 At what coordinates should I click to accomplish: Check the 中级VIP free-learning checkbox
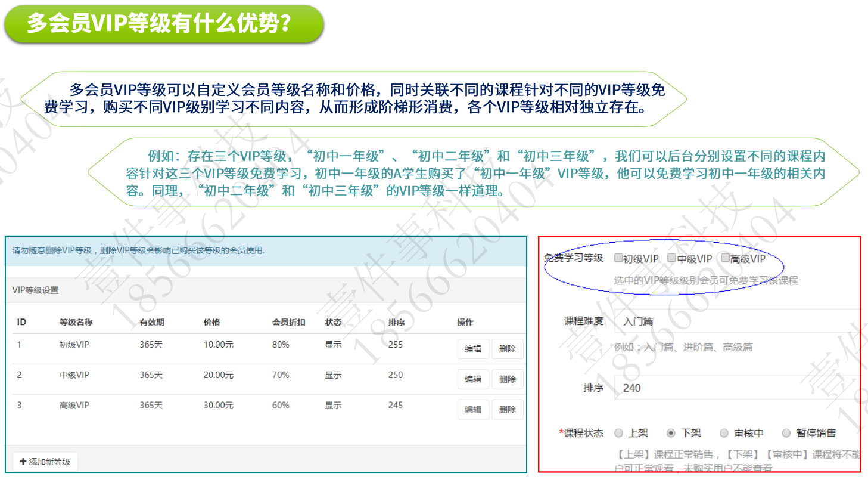click(671, 258)
